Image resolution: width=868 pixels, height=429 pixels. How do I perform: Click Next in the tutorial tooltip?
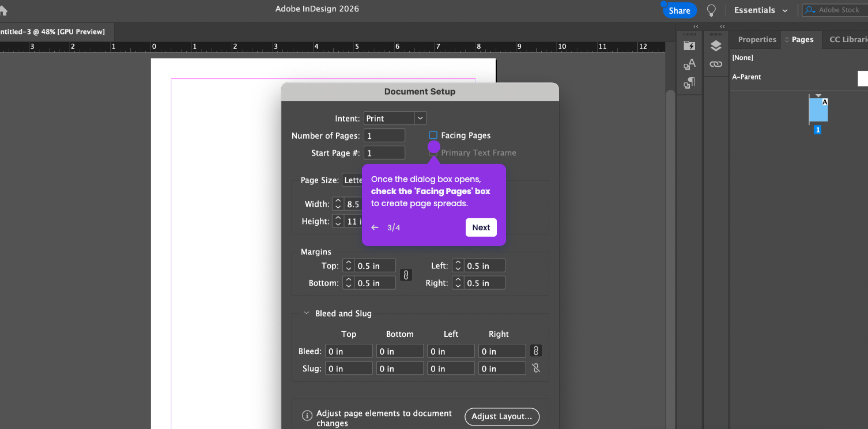point(481,227)
